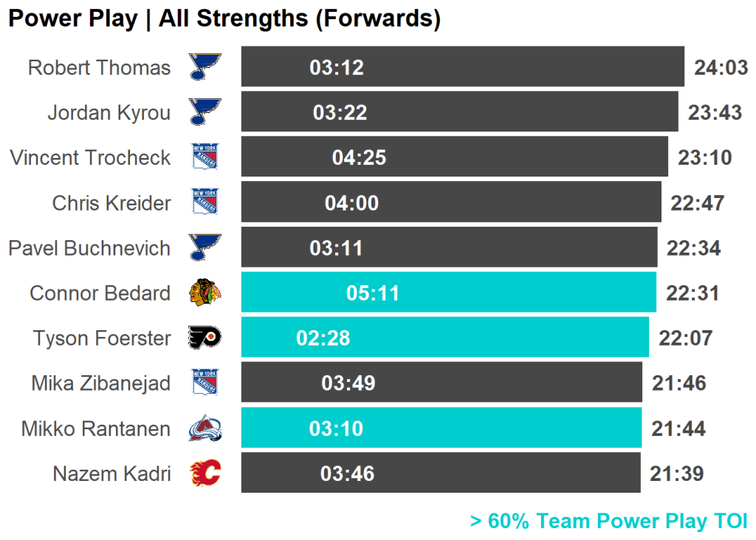Screen dimensions: 756x540
Task: Select the Nazem Kadri player label
Action: pos(111,474)
